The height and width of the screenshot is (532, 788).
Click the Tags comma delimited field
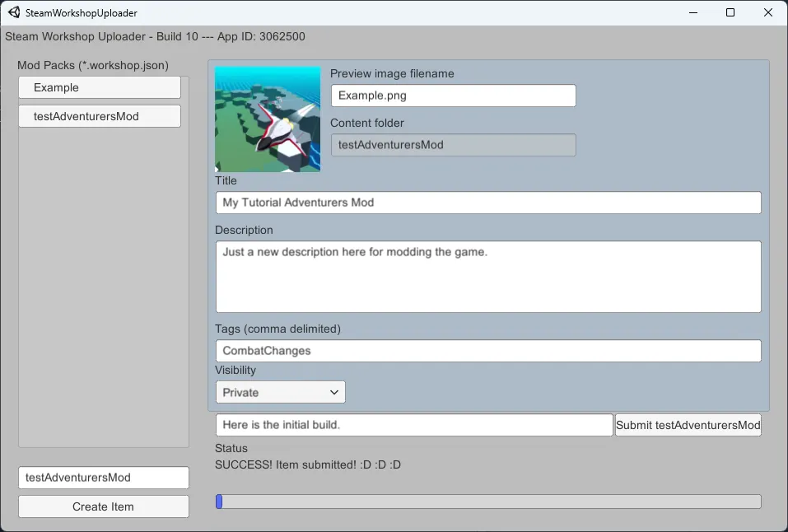click(488, 351)
